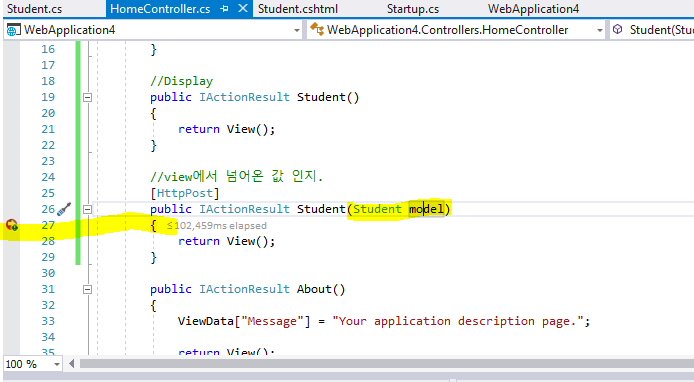Open the WebApplication4 tab
Screen dimensions: 694x382
point(533,9)
